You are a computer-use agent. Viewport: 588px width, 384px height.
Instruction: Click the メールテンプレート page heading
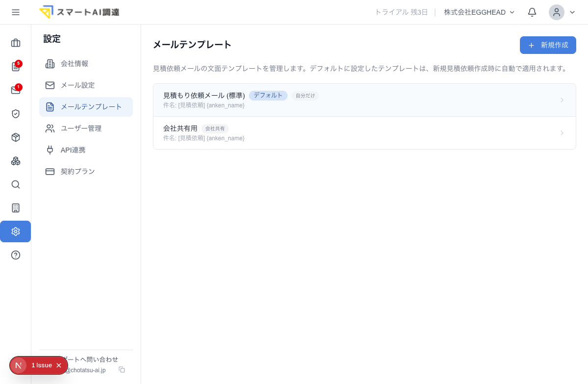(192, 45)
